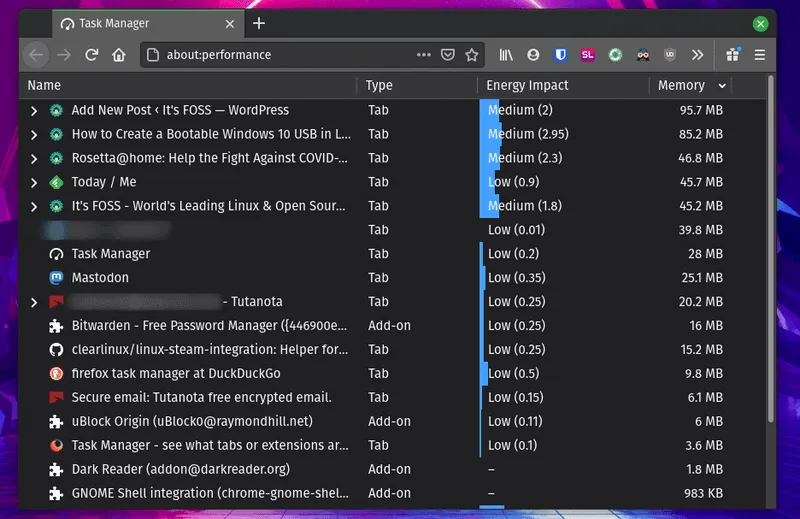The height and width of the screenshot is (519, 800).
Task: Click the Dark Reader extension icon
Action: point(643,55)
